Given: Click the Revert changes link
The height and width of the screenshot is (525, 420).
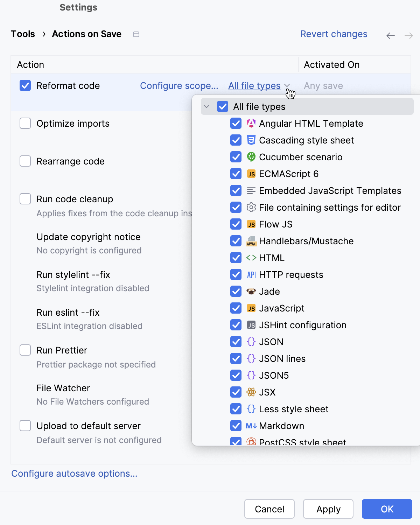Looking at the screenshot, I should [334, 34].
